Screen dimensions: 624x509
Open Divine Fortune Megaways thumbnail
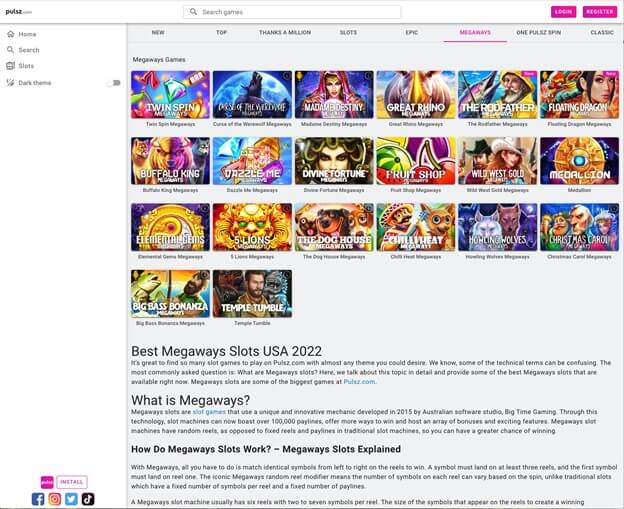tap(334, 161)
